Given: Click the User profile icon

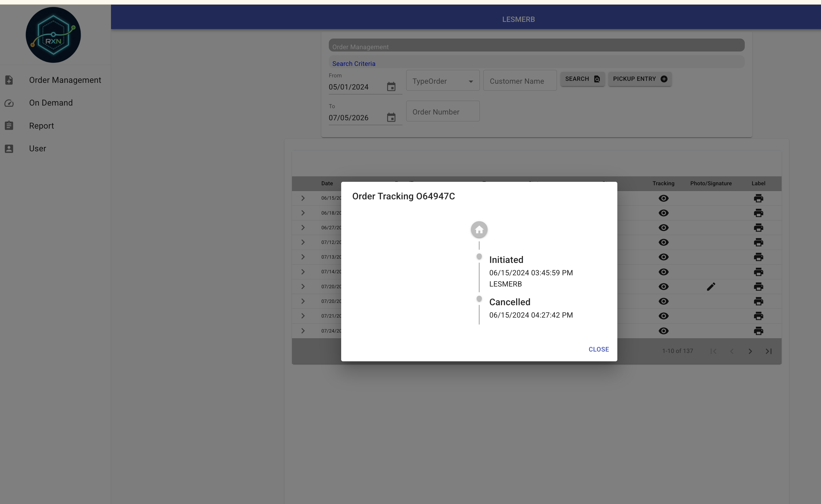Looking at the screenshot, I should (9, 149).
